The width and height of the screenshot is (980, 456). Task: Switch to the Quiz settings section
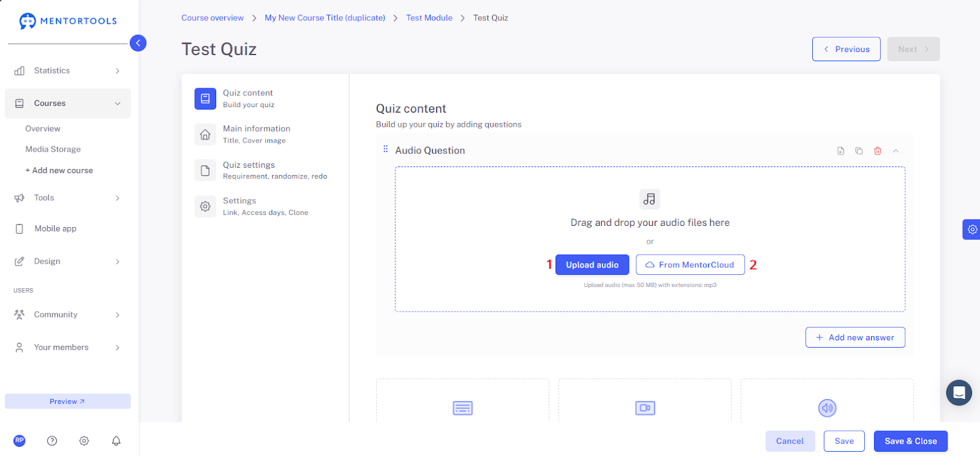coord(249,165)
